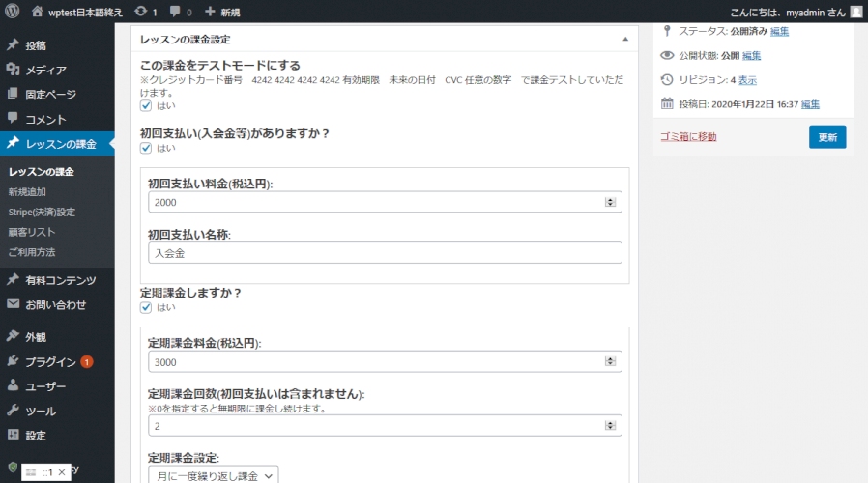This screenshot has width=868, height=483.
Task: Open レッスンの課金 submenu item
Action: click(x=42, y=172)
